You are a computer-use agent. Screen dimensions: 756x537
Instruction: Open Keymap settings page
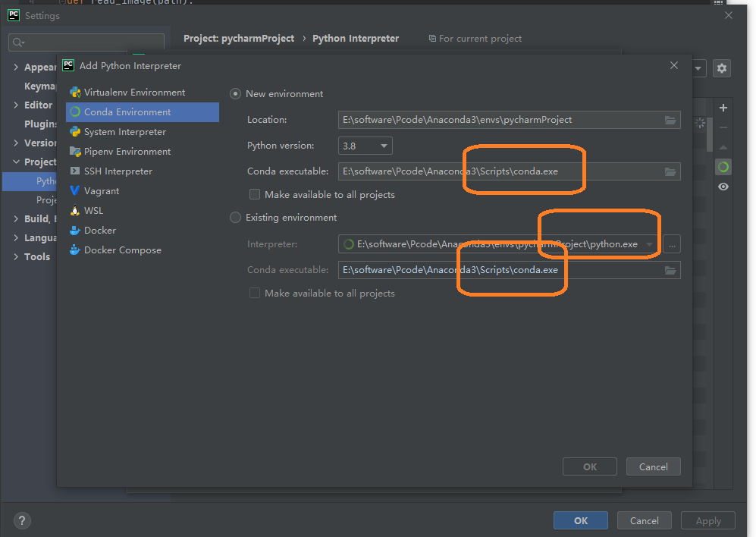pyautogui.click(x=40, y=86)
